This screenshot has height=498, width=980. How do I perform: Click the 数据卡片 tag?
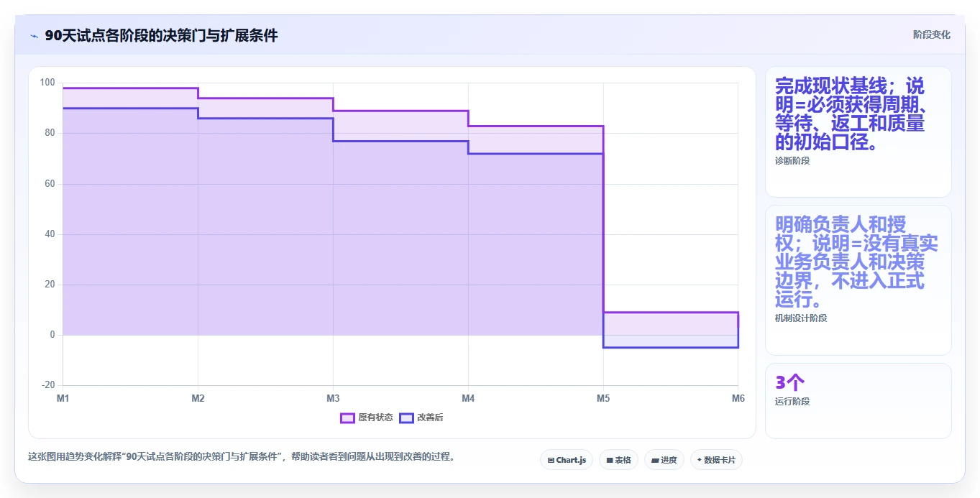point(716,460)
